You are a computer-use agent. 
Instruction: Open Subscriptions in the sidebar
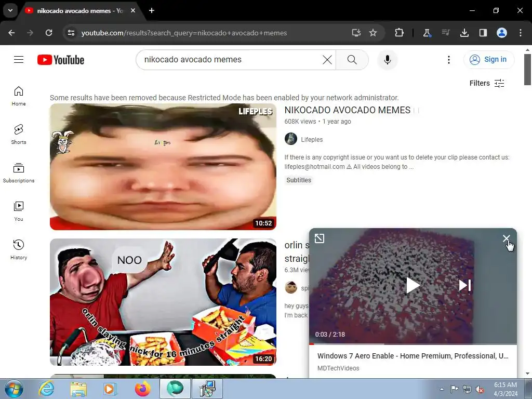(x=19, y=172)
